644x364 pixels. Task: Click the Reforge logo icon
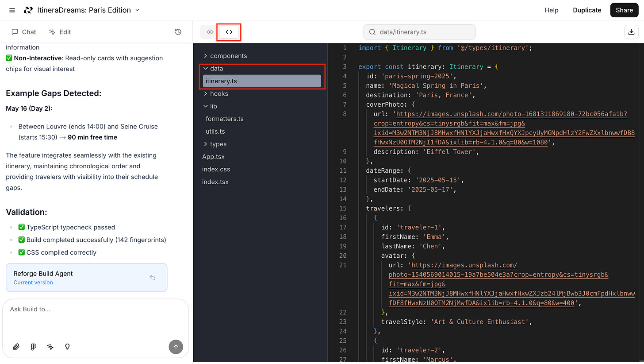(x=28, y=10)
